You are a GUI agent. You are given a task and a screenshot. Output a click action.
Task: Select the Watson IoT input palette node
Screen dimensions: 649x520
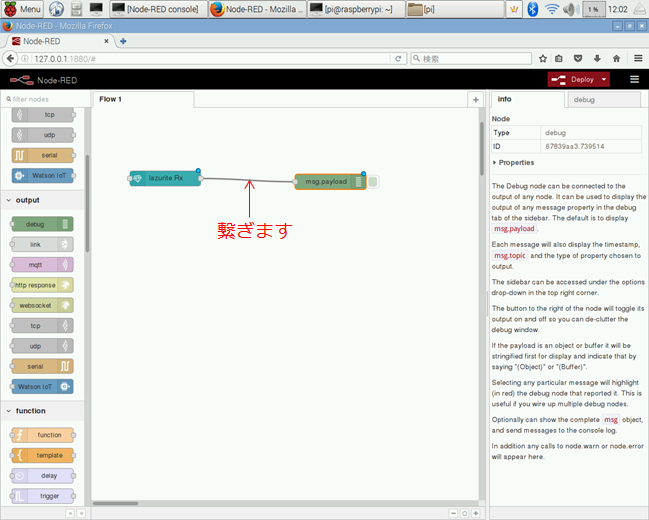[x=43, y=176]
